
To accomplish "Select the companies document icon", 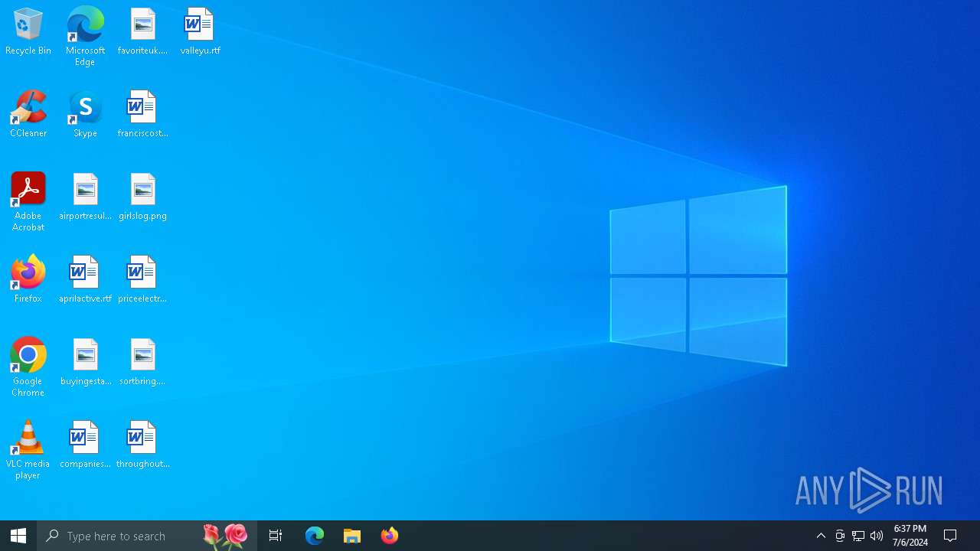I will pyautogui.click(x=85, y=445).
